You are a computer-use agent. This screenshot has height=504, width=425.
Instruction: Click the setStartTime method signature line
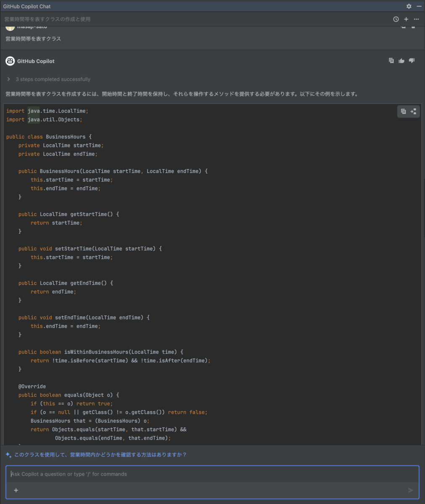(x=90, y=249)
